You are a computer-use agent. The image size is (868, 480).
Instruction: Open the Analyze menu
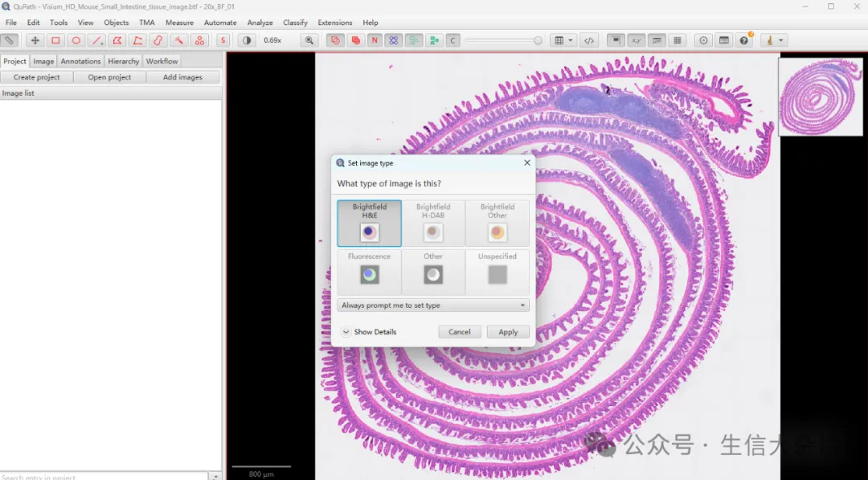coord(260,23)
